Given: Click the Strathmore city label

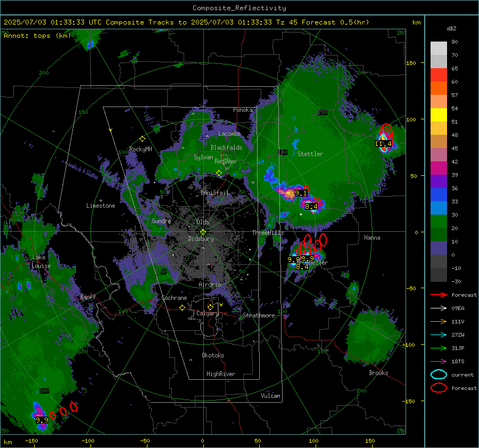Looking at the screenshot, I should tap(259, 315).
